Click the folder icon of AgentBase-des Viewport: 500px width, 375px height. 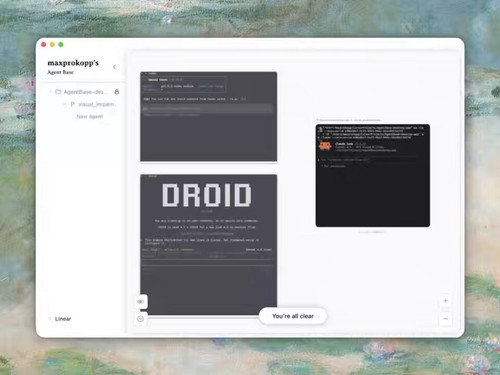[58, 92]
